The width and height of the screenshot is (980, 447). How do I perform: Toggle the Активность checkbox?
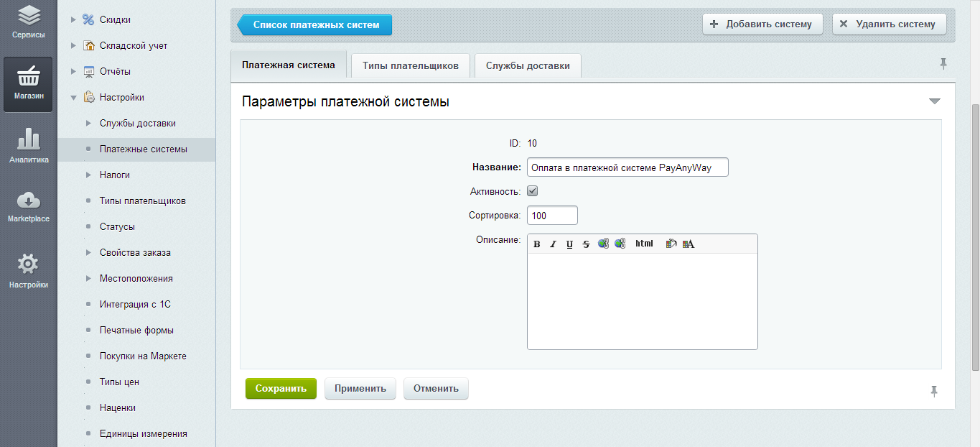(x=532, y=191)
